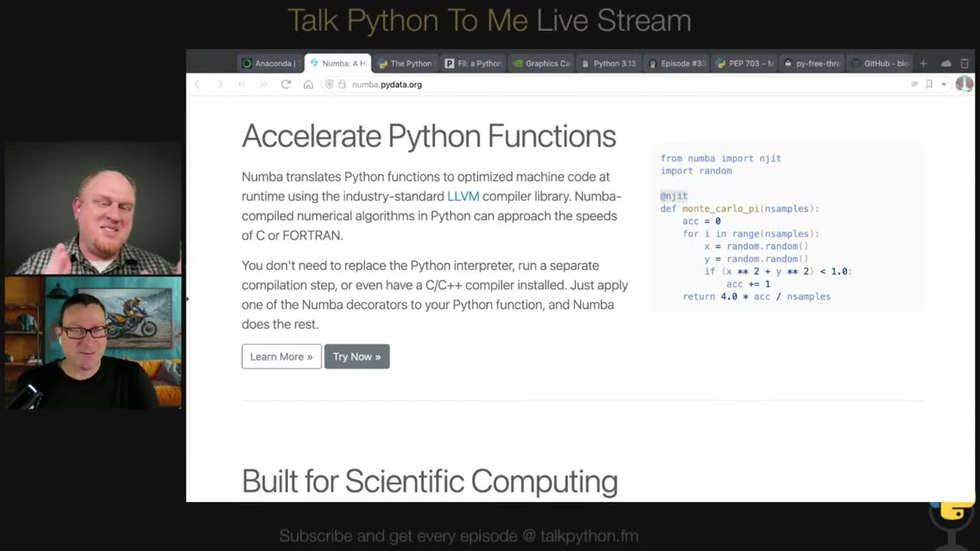Select the Numba: A H tab
Screen dimensions: 980x551
(338, 64)
